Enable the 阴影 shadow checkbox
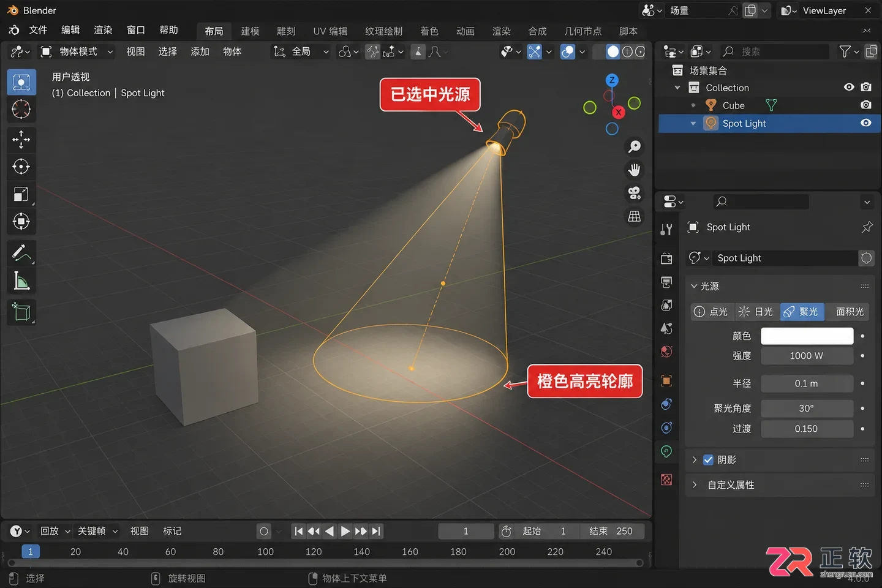882x588 pixels. [x=708, y=459]
